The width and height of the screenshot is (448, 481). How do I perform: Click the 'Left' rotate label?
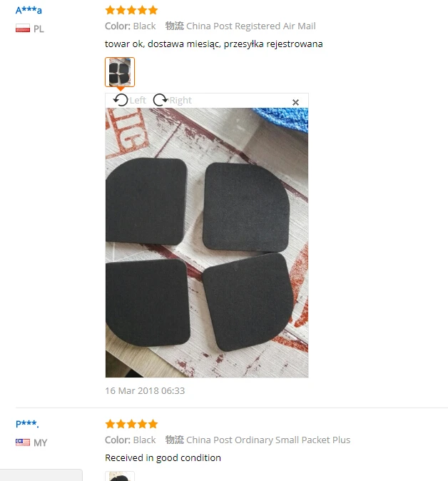pos(138,101)
